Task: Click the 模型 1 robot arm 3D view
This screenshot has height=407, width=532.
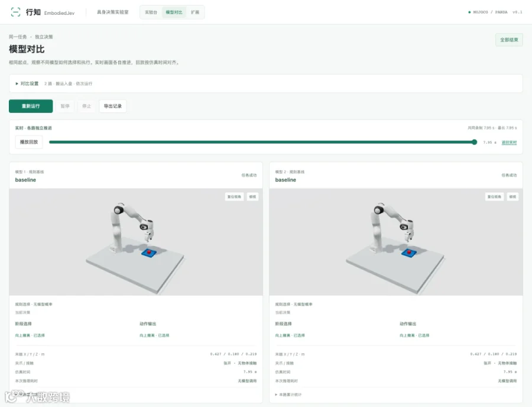Action: pyautogui.click(x=136, y=242)
